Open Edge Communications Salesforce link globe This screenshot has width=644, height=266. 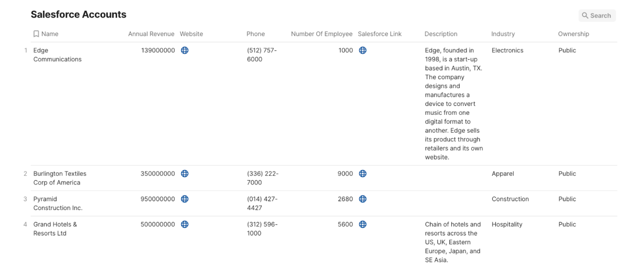pyautogui.click(x=363, y=50)
